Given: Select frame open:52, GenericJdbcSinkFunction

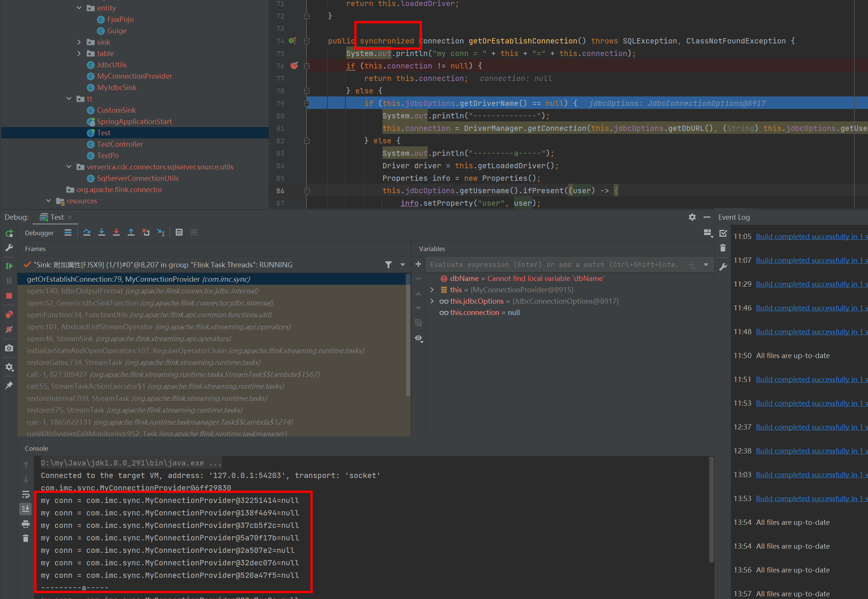Looking at the screenshot, I should tap(212, 303).
